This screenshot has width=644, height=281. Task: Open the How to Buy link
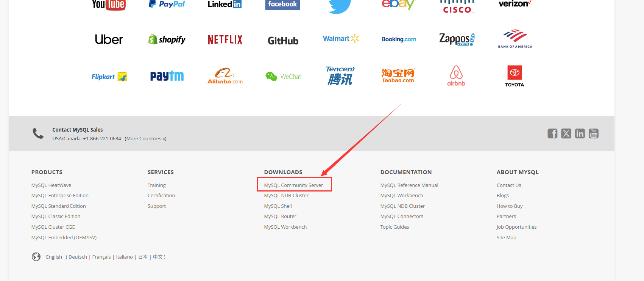[510, 206]
